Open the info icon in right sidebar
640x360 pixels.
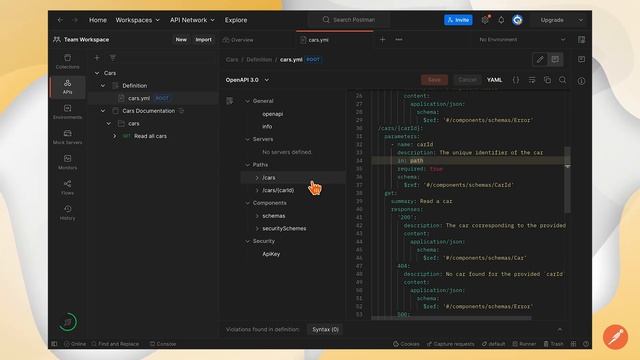point(581,81)
